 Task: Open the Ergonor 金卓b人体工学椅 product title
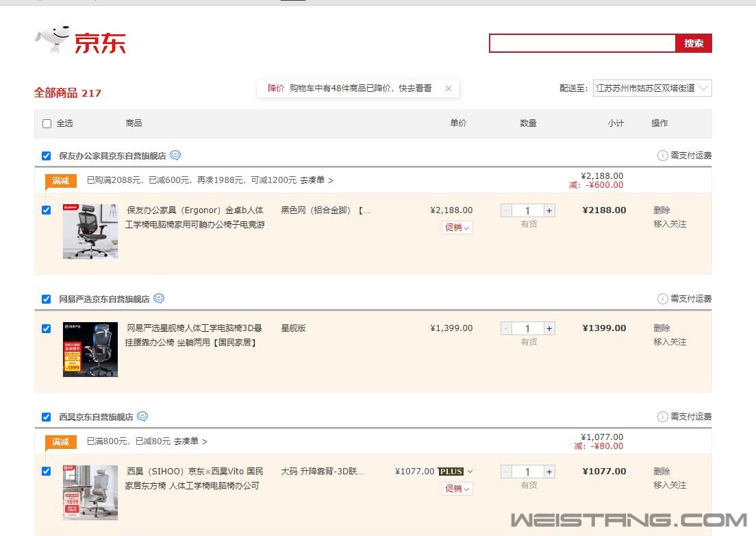[194, 217]
